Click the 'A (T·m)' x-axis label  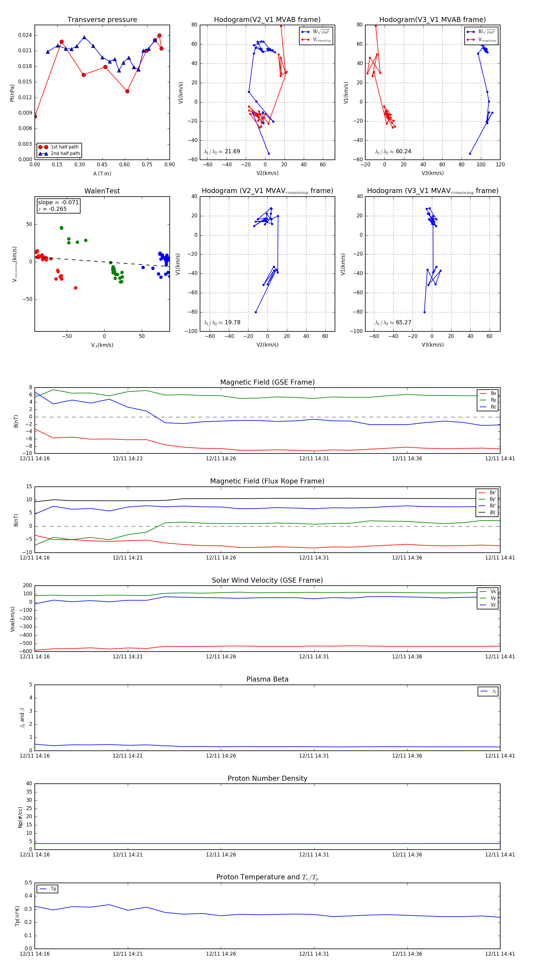102,174
